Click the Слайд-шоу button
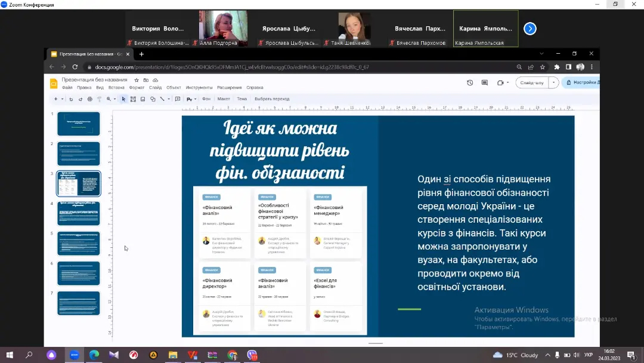 (x=531, y=83)
